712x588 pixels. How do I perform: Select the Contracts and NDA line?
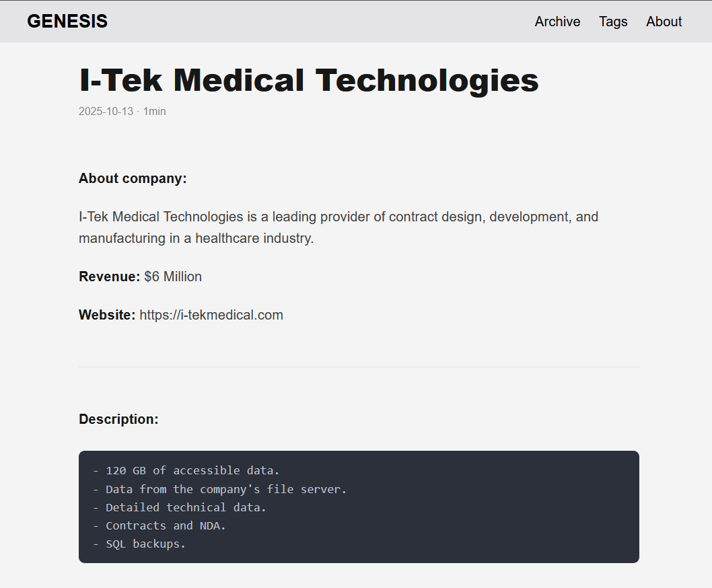coord(159,525)
